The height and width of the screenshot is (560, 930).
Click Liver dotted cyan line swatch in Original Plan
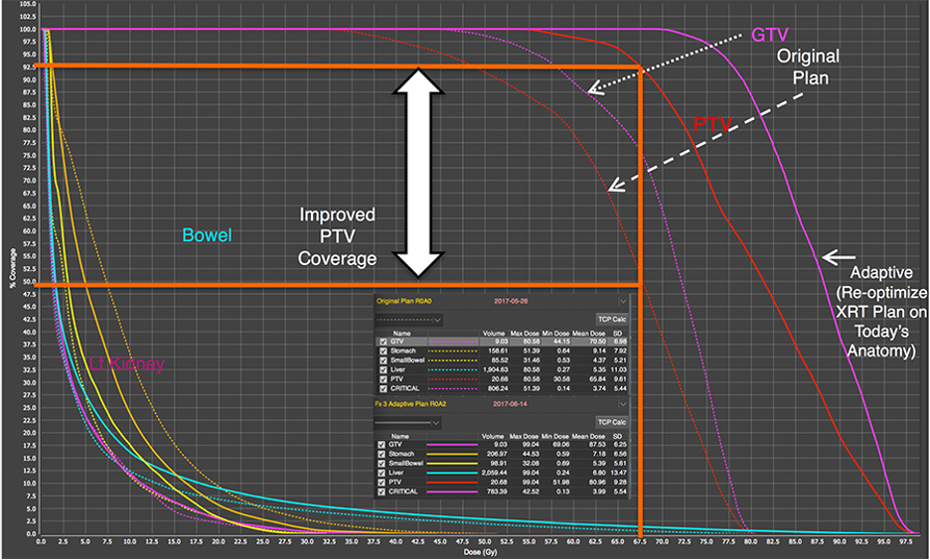click(452, 369)
